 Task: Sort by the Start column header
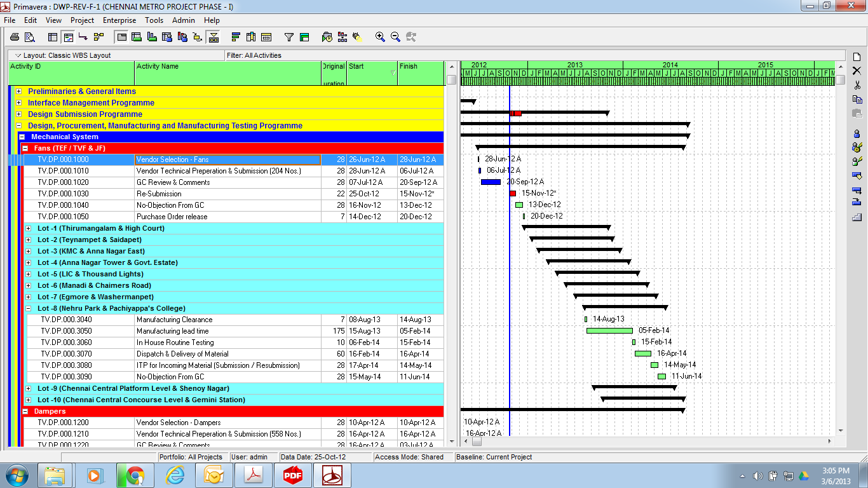click(x=372, y=73)
